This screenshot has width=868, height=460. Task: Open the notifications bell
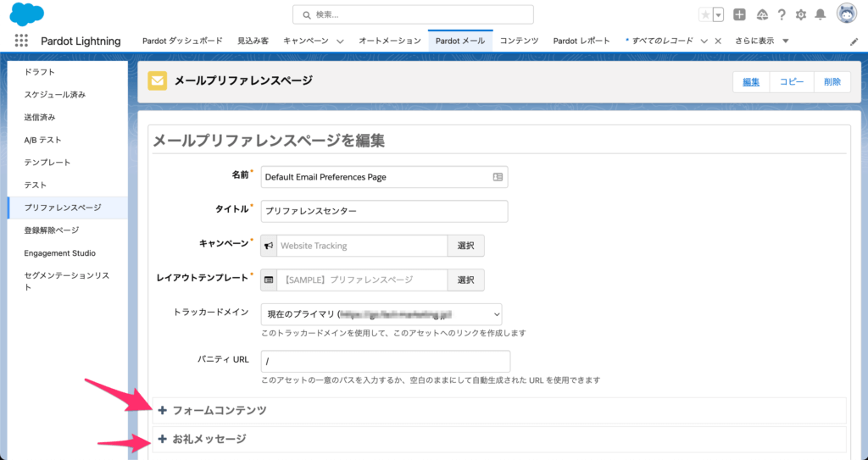click(x=820, y=14)
